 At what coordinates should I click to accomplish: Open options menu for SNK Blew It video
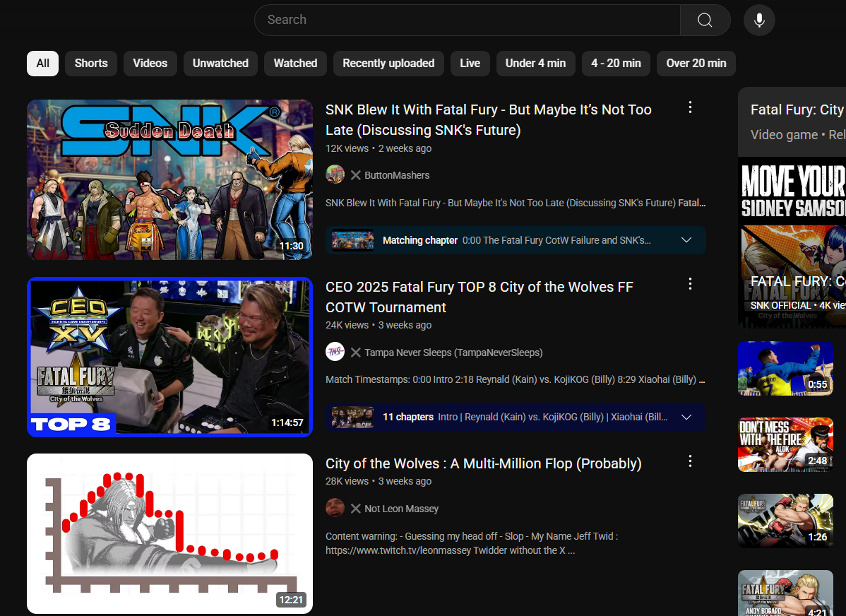[690, 107]
